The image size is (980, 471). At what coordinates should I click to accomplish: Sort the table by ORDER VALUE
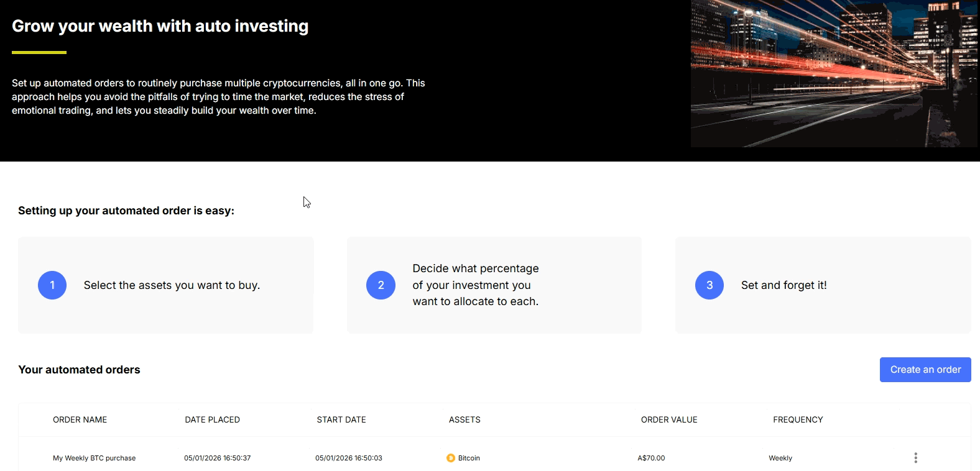(x=669, y=419)
